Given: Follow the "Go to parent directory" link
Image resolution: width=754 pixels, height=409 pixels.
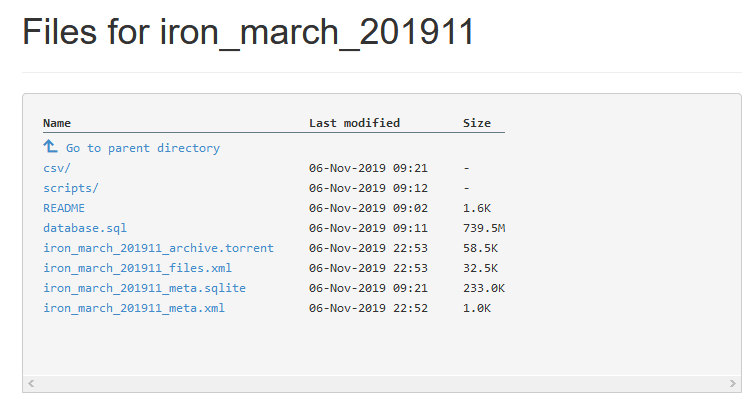Looking at the screenshot, I should 142,148.
